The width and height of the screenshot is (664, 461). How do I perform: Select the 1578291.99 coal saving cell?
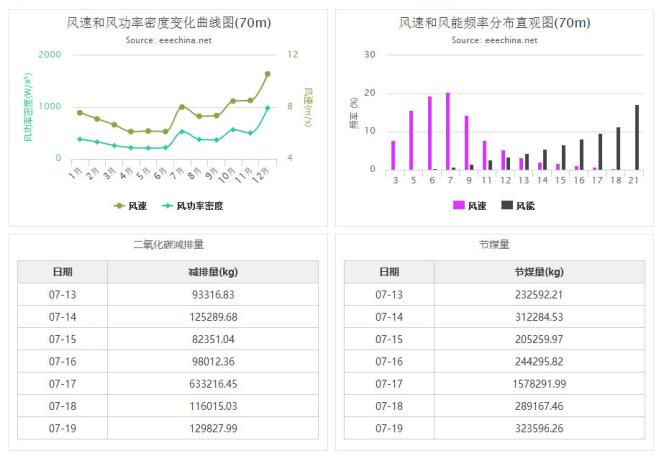[539, 383]
